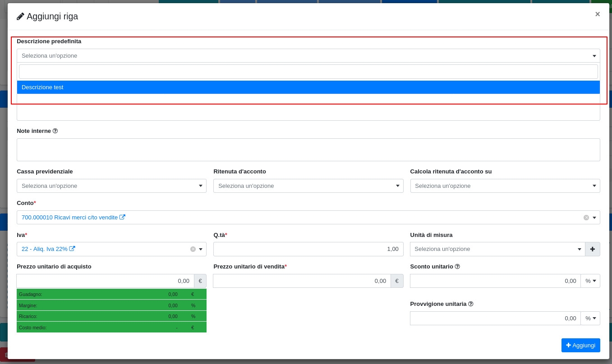
Task: Expand the Unità di misura dropdown
Action: pyautogui.click(x=497, y=249)
